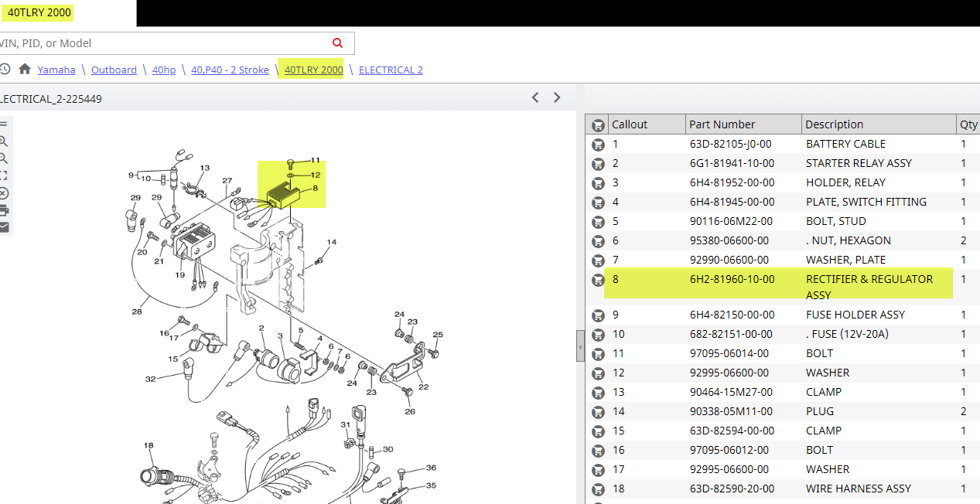Click callout 14 in the diagram
Viewport: 980px width, 504px height.
pos(332,242)
